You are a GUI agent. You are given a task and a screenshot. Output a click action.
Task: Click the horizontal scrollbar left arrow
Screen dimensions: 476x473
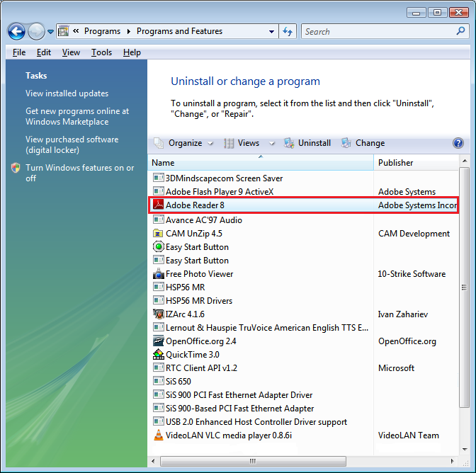tap(153, 461)
